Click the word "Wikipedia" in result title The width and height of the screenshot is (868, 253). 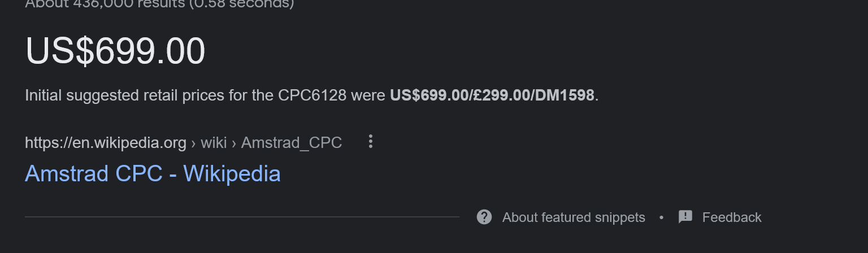pyautogui.click(x=232, y=173)
